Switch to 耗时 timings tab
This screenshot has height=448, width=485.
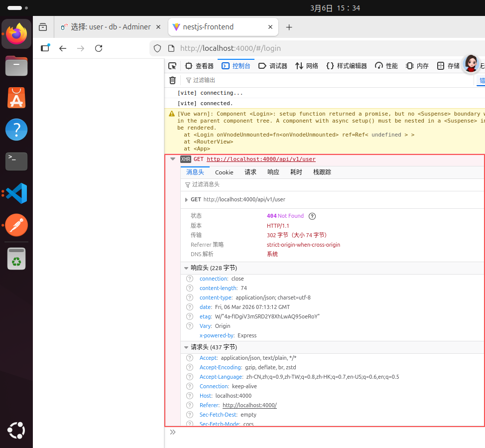[296, 172]
